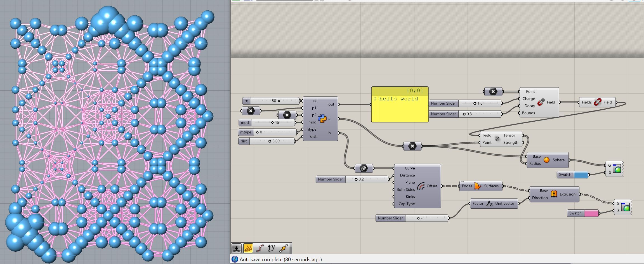Image resolution: width=644 pixels, height=264 pixels.
Task: Click the 'Plane' input on Offset component
Action: pos(410,182)
